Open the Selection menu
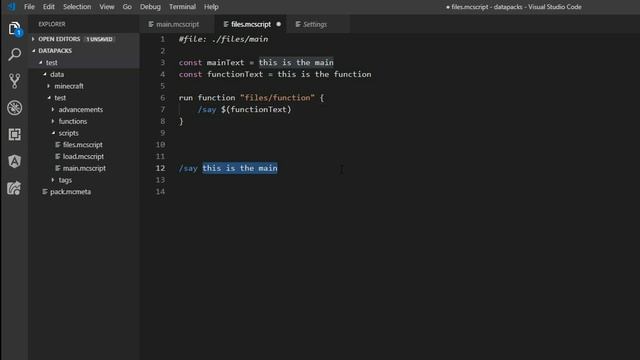The width and height of the screenshot is (640, 360). (x=77, y=7)
